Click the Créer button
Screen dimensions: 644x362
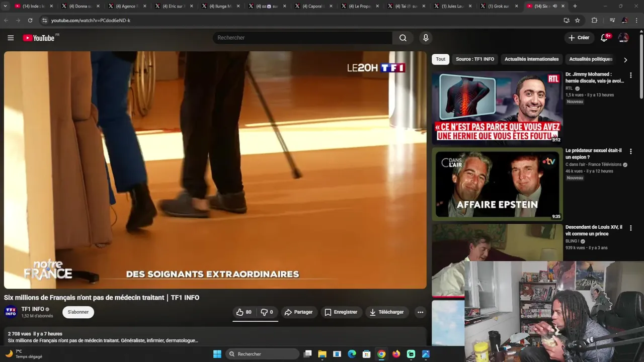579,38
